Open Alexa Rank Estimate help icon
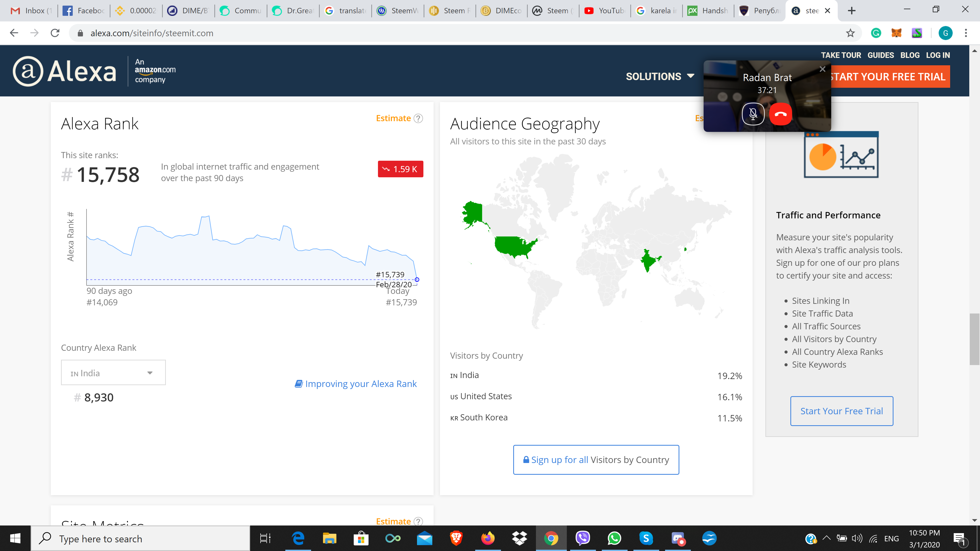The image size is (980, 551). (418, 118)
